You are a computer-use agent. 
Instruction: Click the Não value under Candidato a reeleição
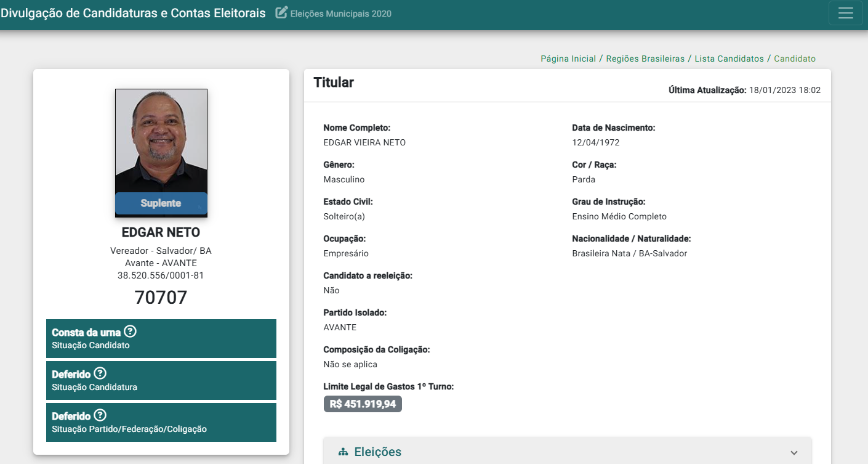[331, 290]
